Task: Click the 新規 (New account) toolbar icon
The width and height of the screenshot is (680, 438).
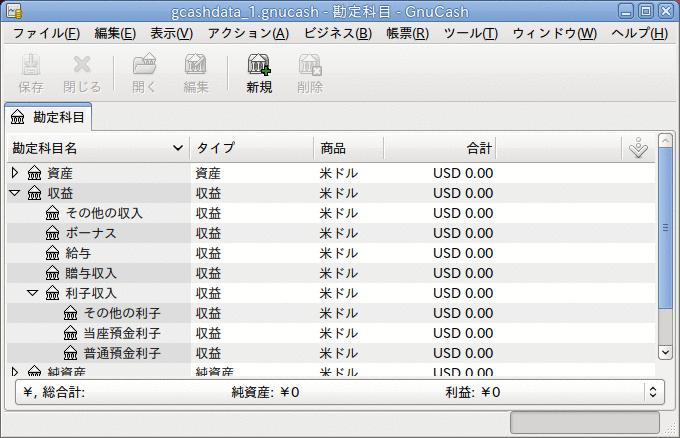Action: tap(259, 67)
